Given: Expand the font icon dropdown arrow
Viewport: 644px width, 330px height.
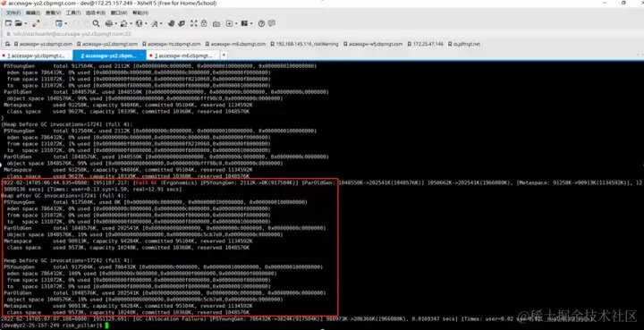Looking at the screenshot, I should point(161,24).
